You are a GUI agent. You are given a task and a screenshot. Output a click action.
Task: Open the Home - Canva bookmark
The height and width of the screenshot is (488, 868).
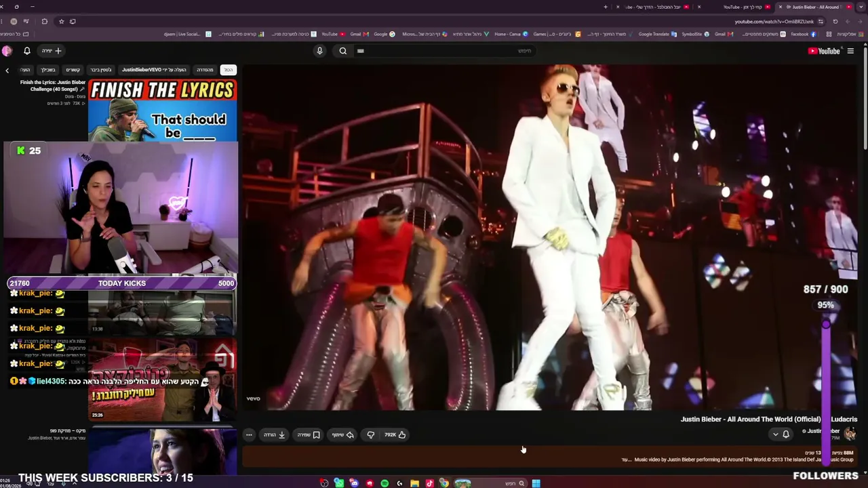(510, 34)
